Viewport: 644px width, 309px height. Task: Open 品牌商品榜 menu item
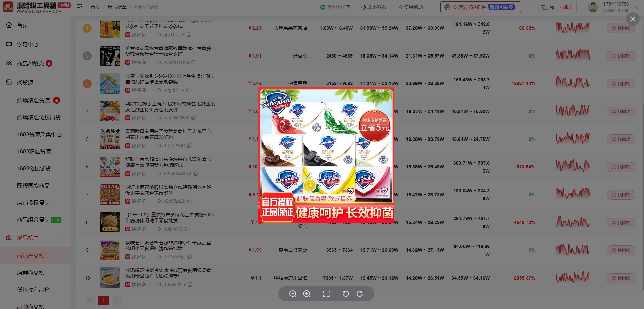(31, 306)
